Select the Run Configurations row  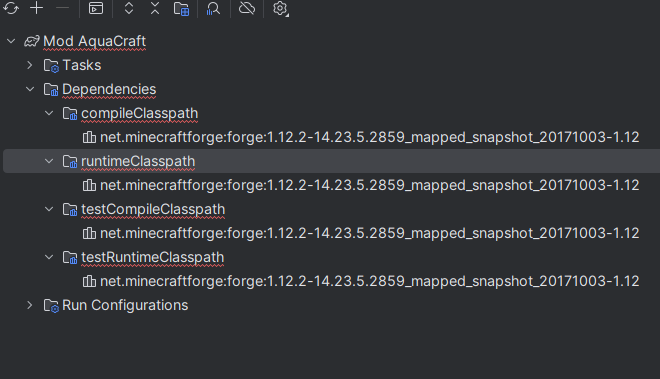[330, 305]
